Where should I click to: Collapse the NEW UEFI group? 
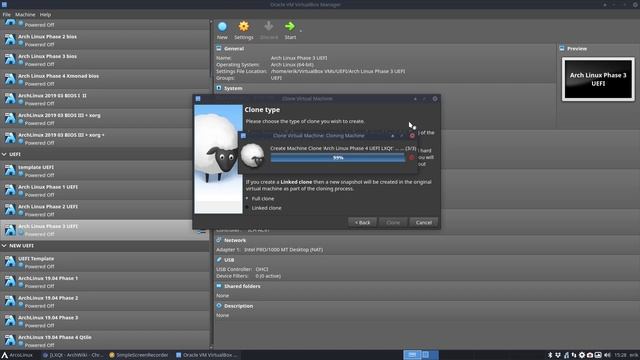pyautogui.click(x=4, y=246)
